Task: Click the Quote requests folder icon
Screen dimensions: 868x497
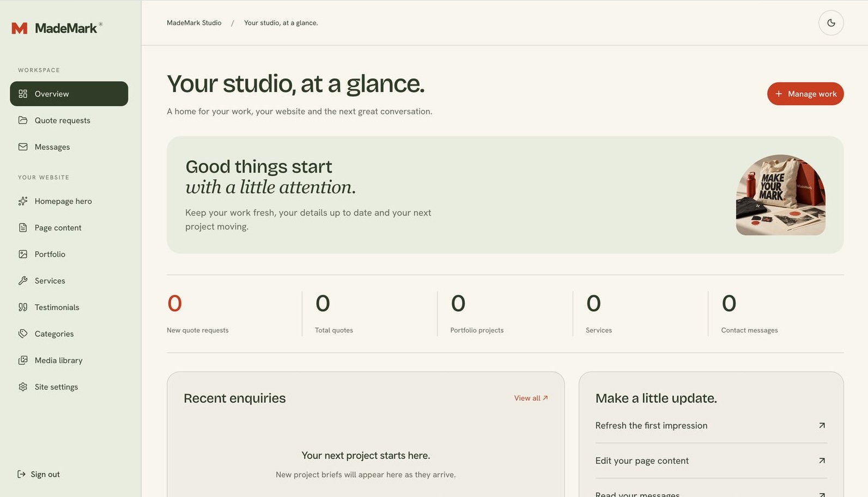Action: click(x=23, y=120)
